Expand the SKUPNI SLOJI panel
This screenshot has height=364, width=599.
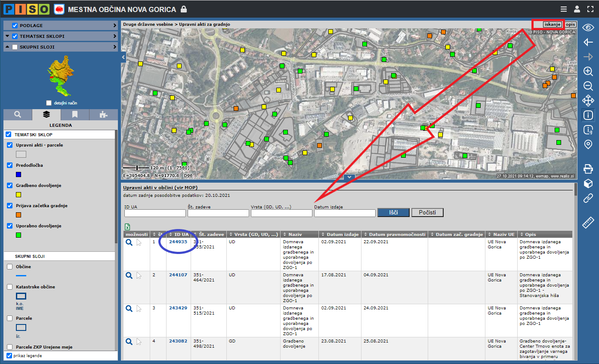pyautogui.click(x=115, y=47)
